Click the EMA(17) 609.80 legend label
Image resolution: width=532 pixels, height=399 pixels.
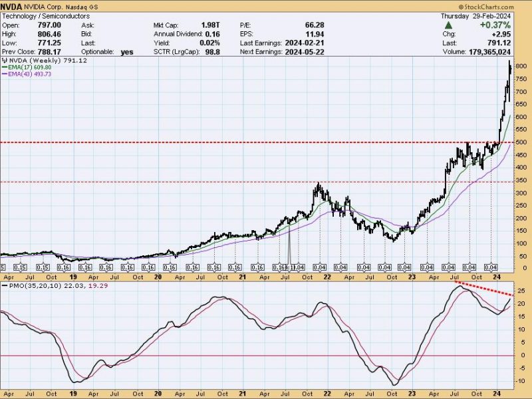click(30, 68)
